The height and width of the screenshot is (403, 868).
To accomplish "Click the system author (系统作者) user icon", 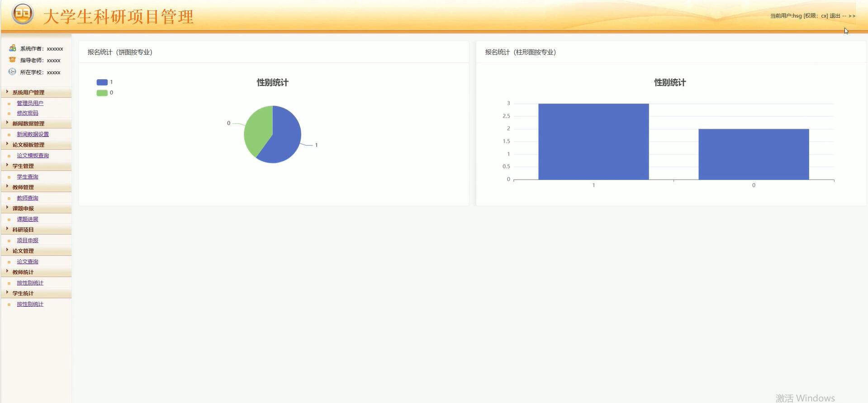I will [x=13, y=48].
